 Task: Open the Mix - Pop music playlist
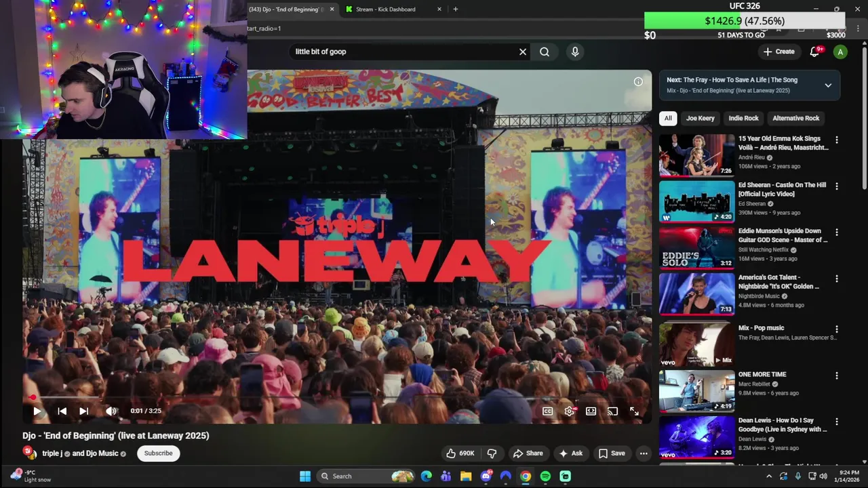tap(696, 344)
